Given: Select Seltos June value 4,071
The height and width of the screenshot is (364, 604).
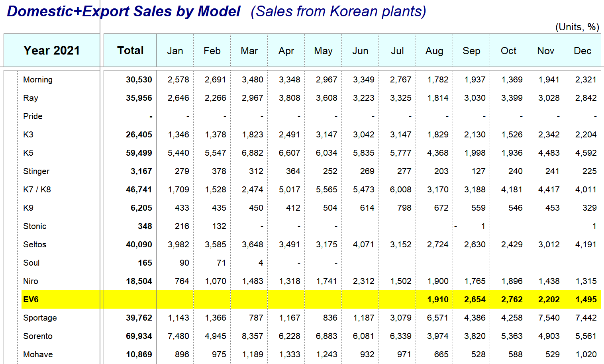Looking at the screenshot, I should pos(364,245).
